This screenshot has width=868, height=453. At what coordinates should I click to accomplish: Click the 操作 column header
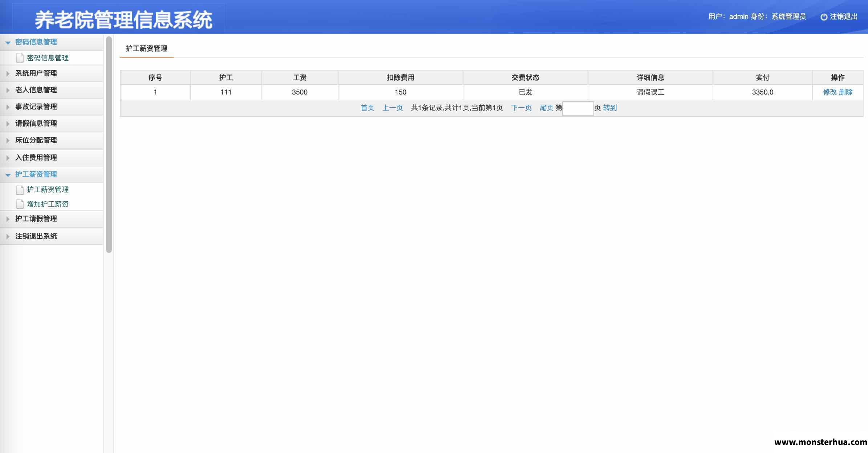(x=838, y=78)
